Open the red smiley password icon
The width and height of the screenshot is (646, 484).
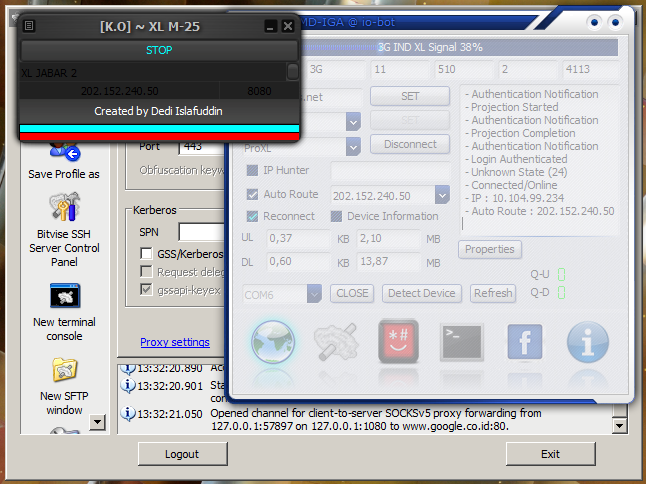pyautogui.click(x=398, y=341)
